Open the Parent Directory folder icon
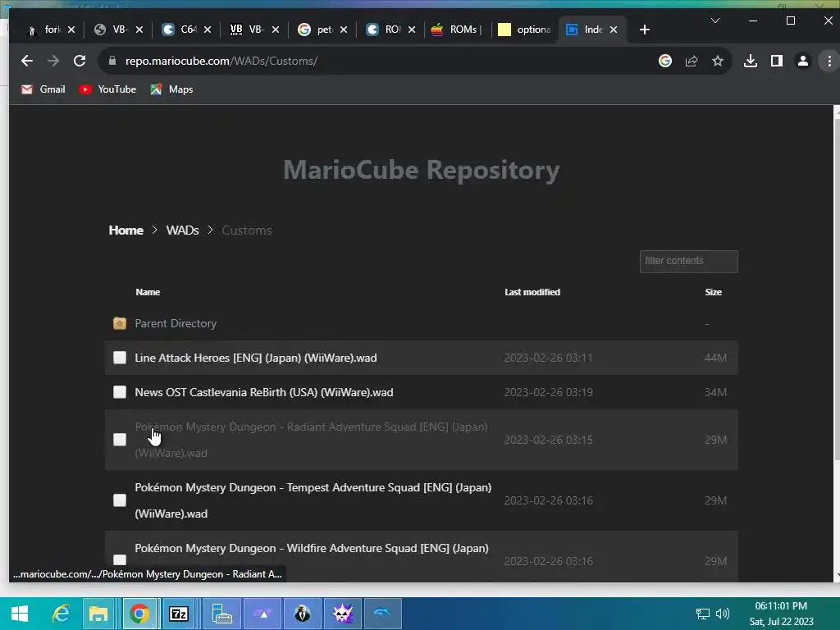Viewport: 840px width, 630px height. 120,323
